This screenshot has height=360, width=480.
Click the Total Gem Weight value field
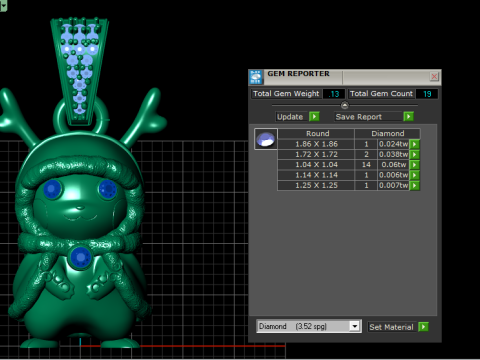(334, 94)
